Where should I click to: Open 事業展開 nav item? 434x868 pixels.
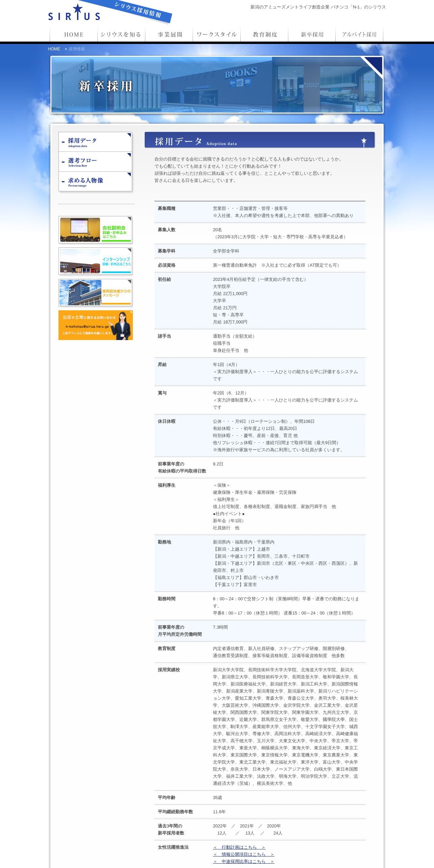[169, 34]
